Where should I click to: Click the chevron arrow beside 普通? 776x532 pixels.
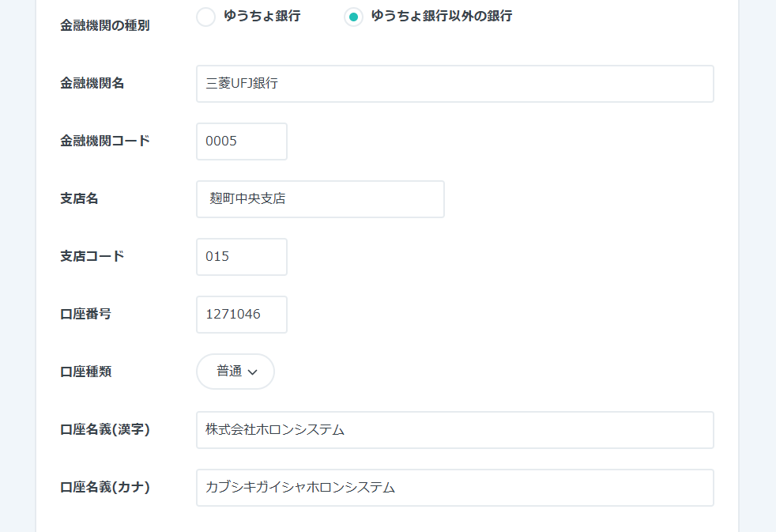pos(253,372)
